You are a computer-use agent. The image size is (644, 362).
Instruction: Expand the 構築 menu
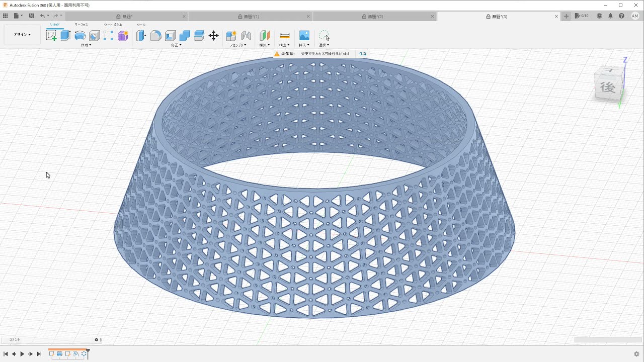(265, 45)
